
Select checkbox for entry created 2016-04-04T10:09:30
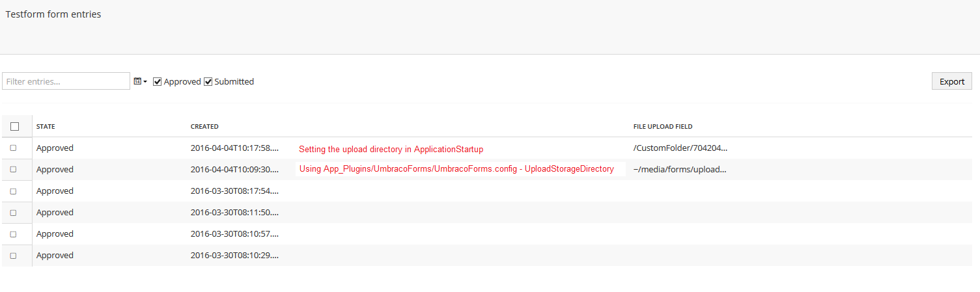click(x=13, y=169)
